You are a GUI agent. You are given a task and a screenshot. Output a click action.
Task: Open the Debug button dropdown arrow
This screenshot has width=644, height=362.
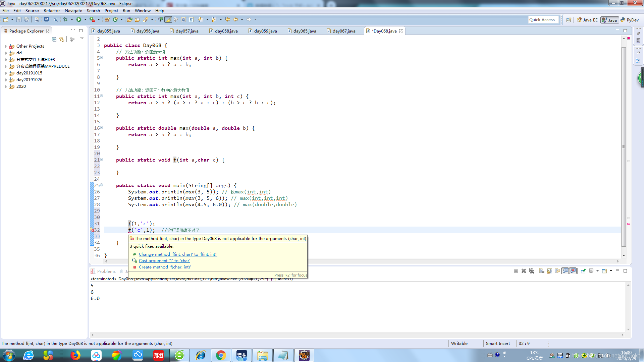pos(72,20)
